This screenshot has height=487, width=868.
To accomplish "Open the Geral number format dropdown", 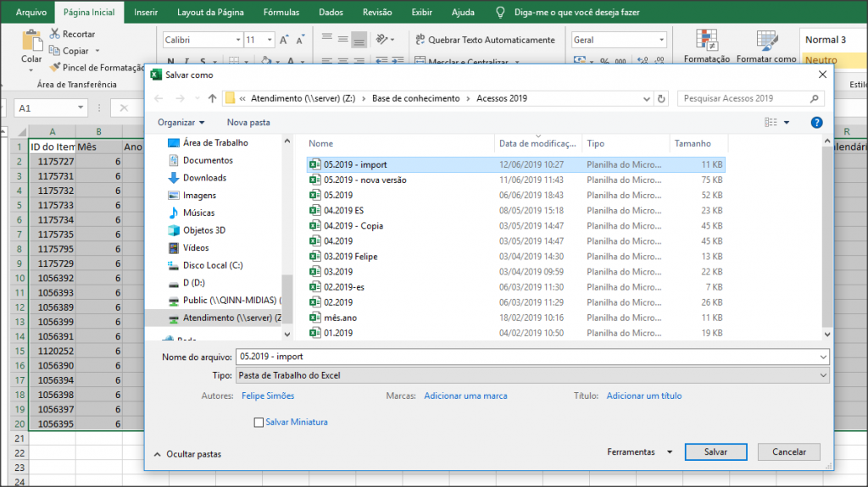I will (661, 40).
